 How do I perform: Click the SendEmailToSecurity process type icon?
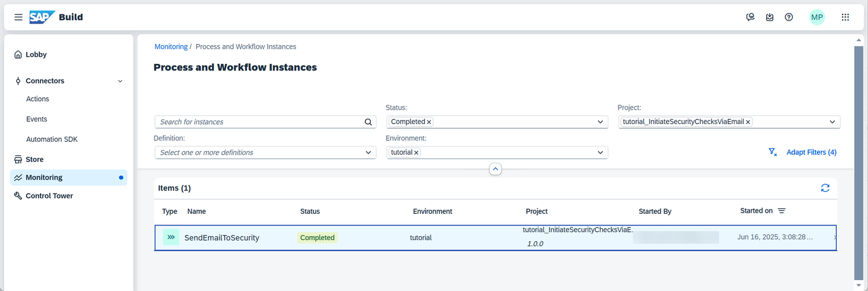(171, 237)
